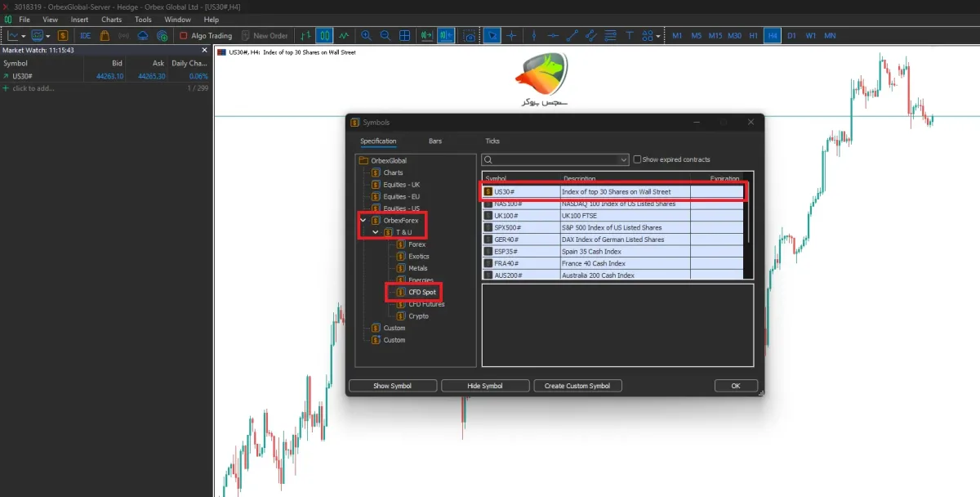This screenshot has height=497, width=980.
Task: Open the VPS cloud icon
Action: point(143,36)
